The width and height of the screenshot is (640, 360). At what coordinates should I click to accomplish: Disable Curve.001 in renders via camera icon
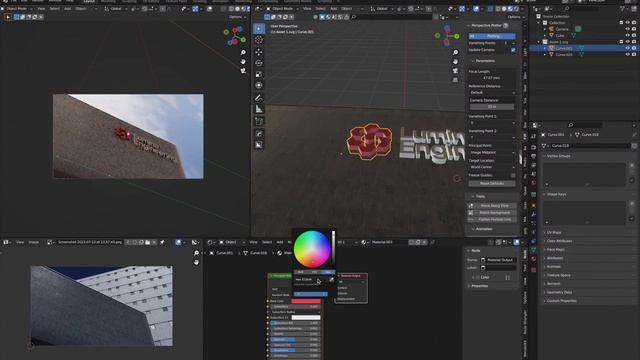pos(634,48)
